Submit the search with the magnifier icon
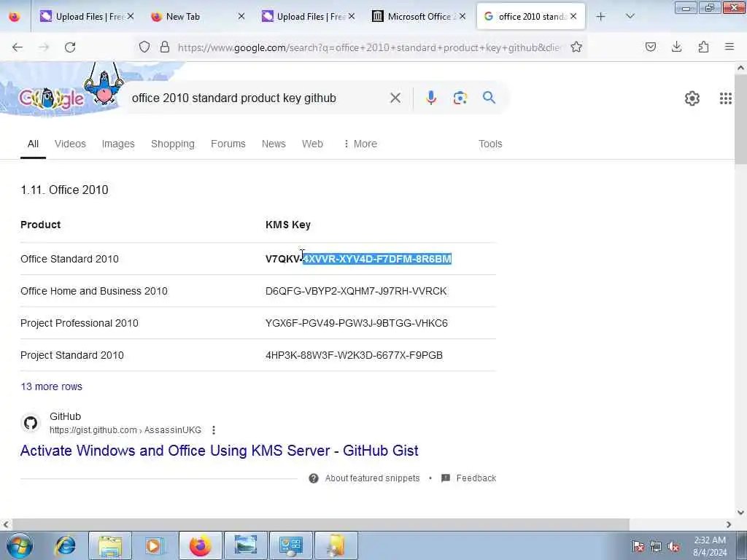This screenshot has width=747, height=560. pyautogui.click(x=489, y=98)
